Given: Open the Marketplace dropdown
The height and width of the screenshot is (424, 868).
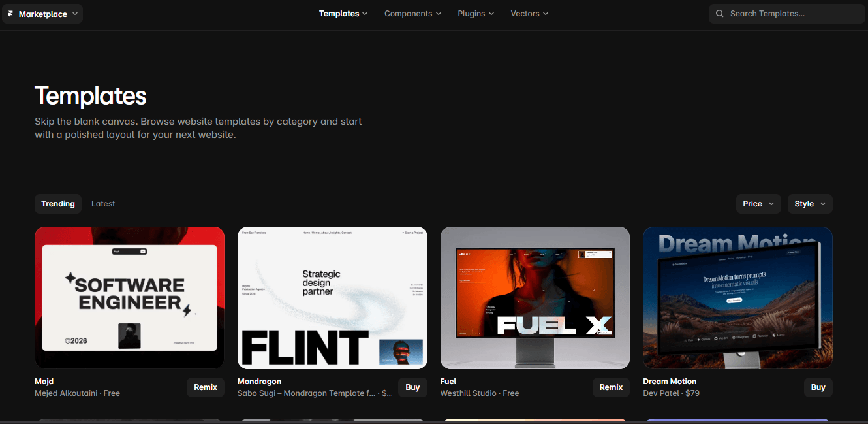Looking at the screenshot, I should click(x=42, y=14).
